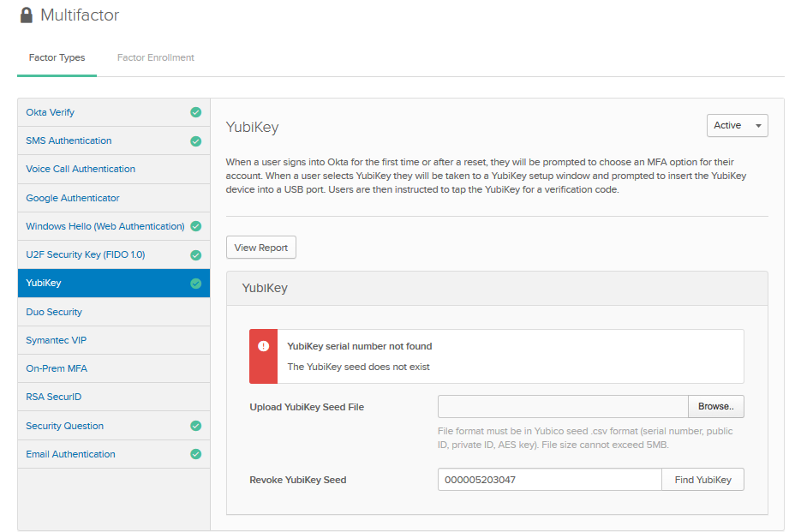The width and height of the screenshot is (795, 532).
Task: Click the Revoke YubiKey Seed serial field
Action: (x=550, y=480)
